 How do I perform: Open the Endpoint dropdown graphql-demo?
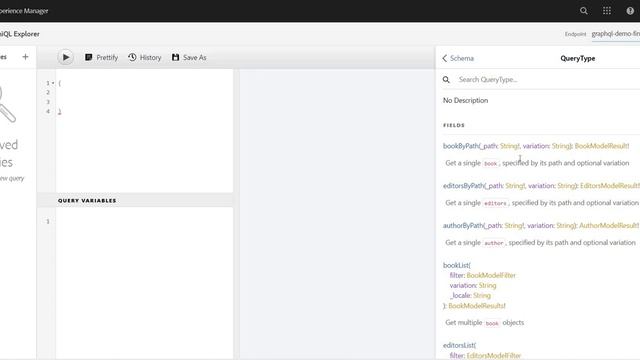616,34
